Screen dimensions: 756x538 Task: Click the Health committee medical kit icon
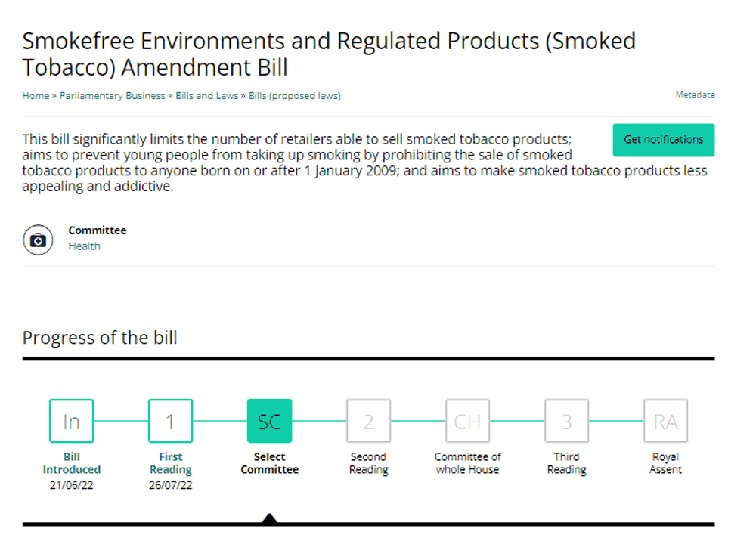click(x=38, y=240)
